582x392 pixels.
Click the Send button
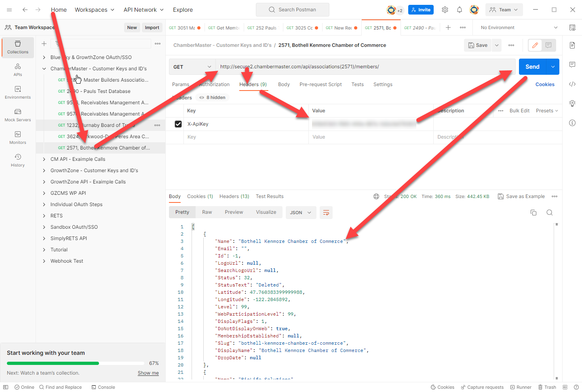coord(532,67)
